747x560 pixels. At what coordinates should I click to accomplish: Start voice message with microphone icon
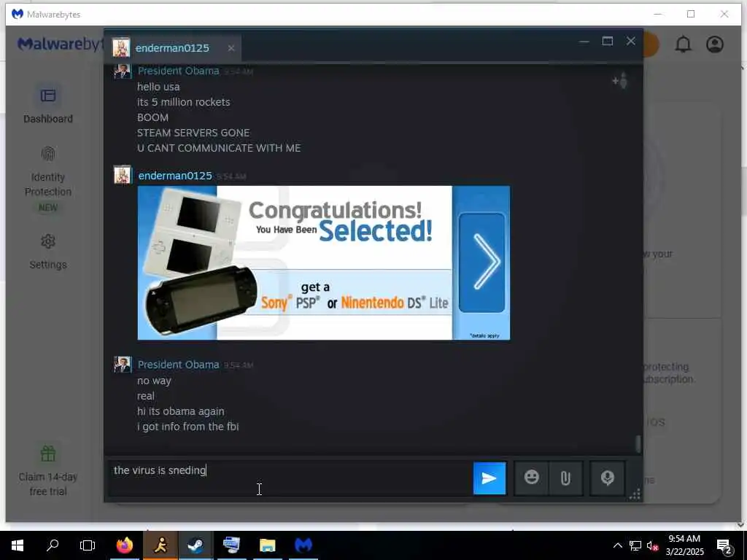point(607,478)
